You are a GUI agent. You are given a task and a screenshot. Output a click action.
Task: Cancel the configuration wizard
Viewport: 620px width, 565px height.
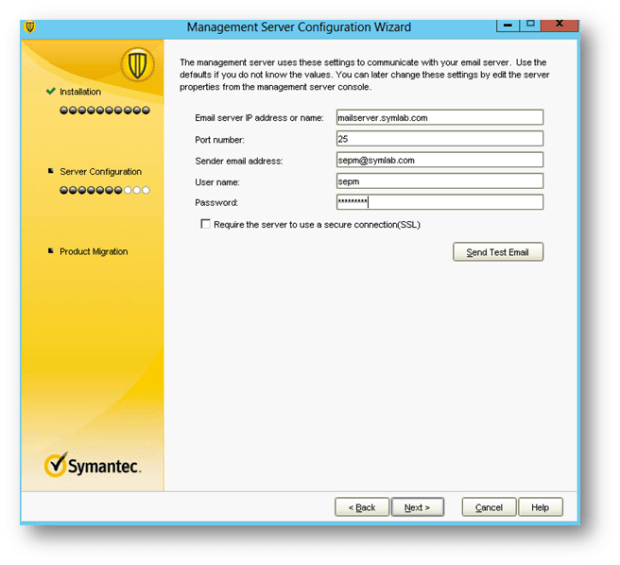(x=489, y=507)
